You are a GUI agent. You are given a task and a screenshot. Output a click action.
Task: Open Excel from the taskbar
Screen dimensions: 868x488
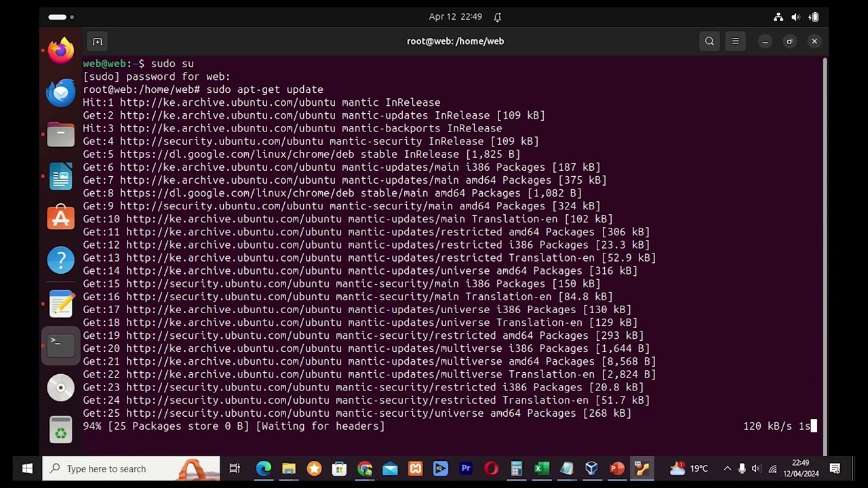(541, 468)
